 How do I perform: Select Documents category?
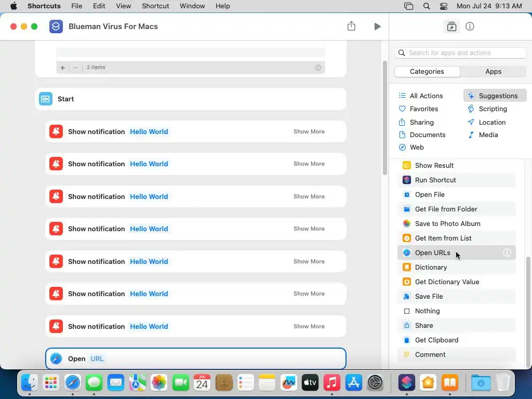[422, 135]
